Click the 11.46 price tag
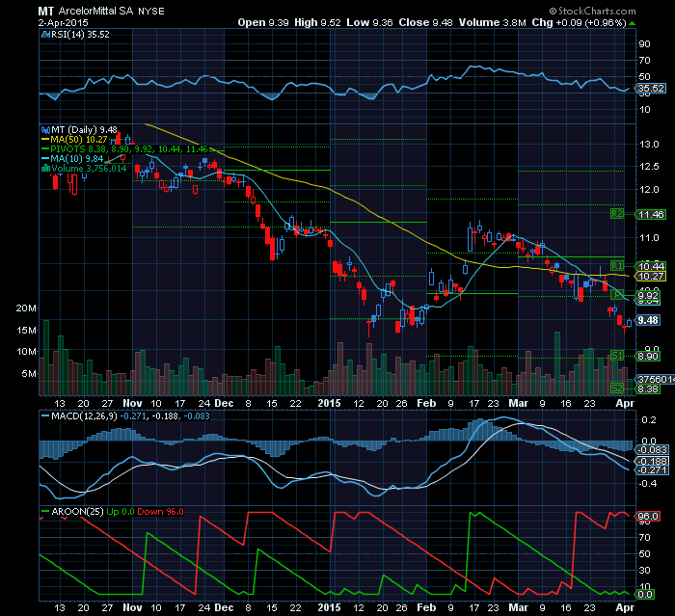675x616 pixels. point(651,214)
